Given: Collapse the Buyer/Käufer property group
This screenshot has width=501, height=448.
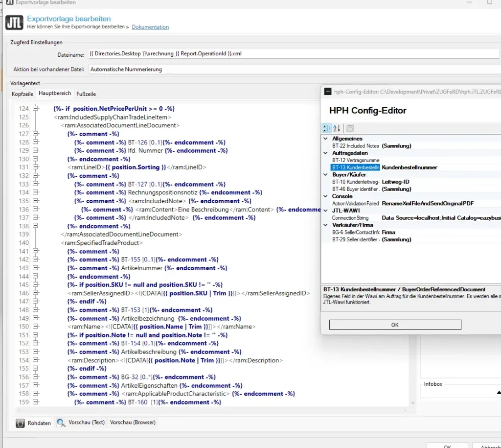Looking at the screenshot, I should pos(326,175).
